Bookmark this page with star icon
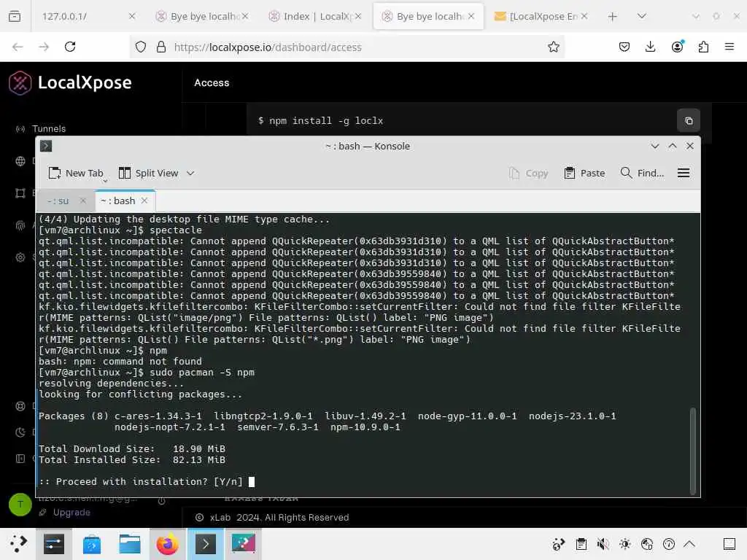The width and height of the screenshot is (747, 560). 553,47
